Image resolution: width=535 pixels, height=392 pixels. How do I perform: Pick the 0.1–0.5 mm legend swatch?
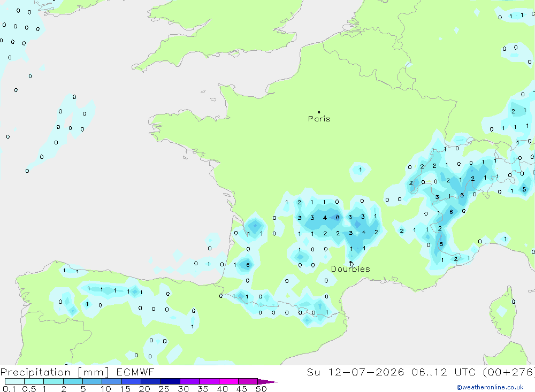(14, 381)
